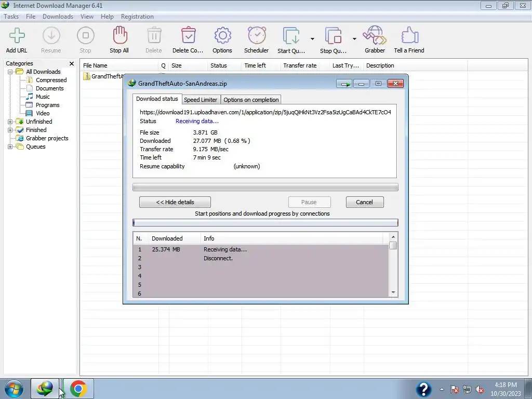The width and height of the screenshot is (532, 399).
Task: Switch to the Download status tab
Action: click(157, 99)
